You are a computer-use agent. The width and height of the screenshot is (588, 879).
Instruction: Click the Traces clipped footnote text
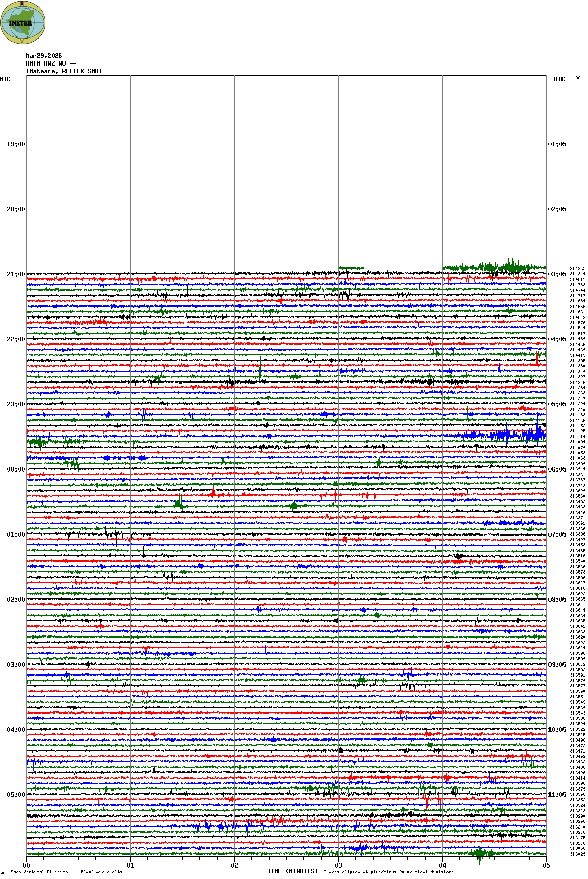tap(388, 872)
